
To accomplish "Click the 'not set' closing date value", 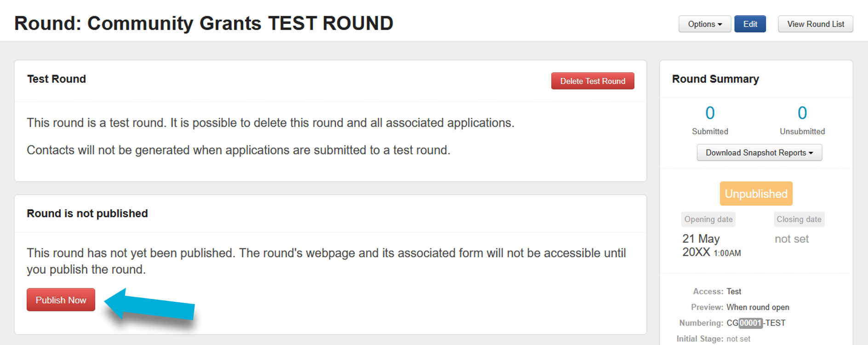I will click(x=791, y=239).
